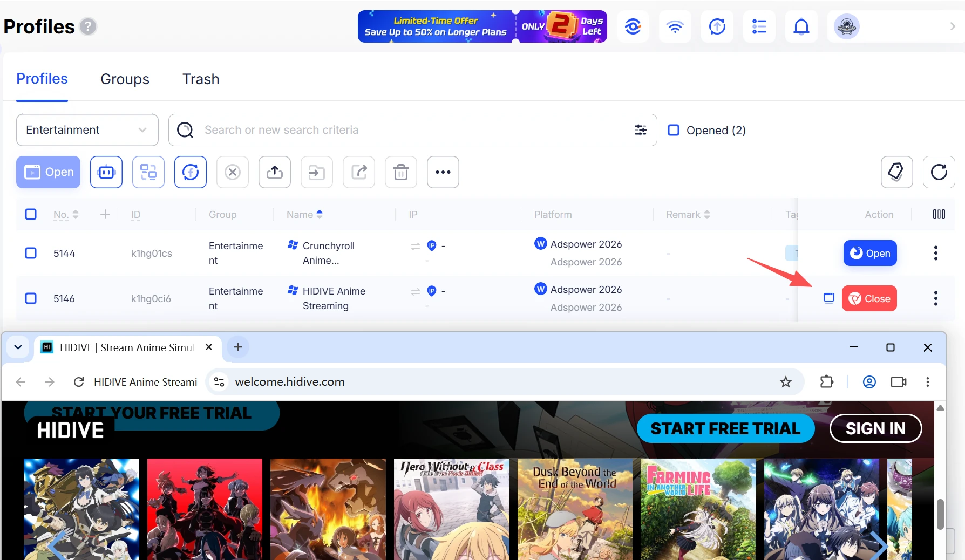Open the Farming in Another World Life thumbnail
Screen dimensions: 965x560
pyautogui.click(x=698, y=509)
